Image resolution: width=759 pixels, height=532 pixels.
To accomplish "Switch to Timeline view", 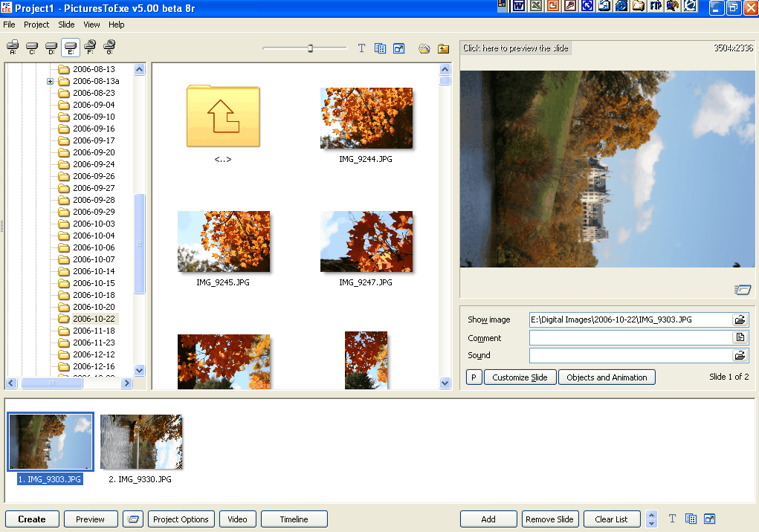I will click(x=294, y=519).
